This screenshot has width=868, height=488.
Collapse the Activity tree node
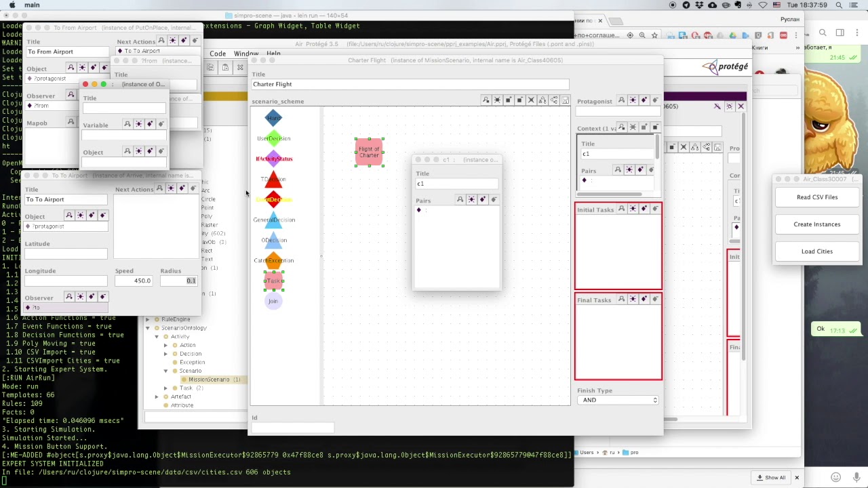[157, 337]
